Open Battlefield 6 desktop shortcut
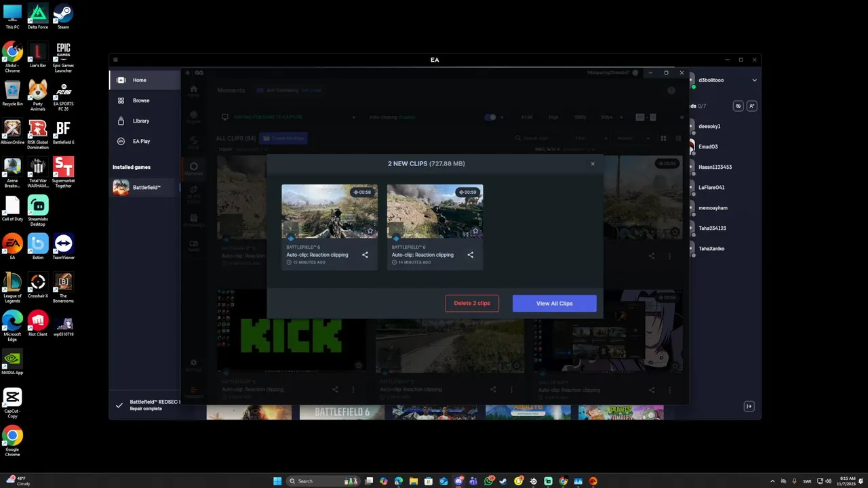 coord(63,132)
